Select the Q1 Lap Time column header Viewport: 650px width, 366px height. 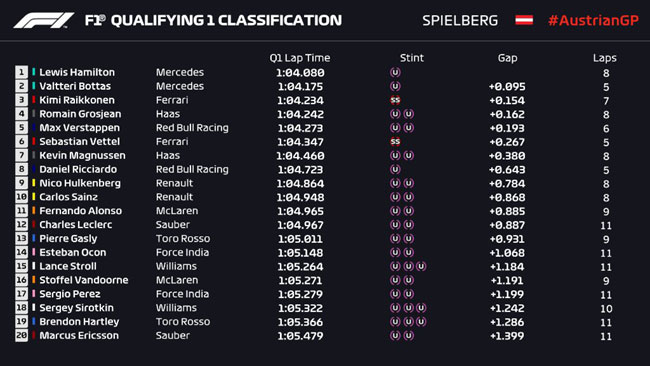pyautogui.click(x=300, y=58)
